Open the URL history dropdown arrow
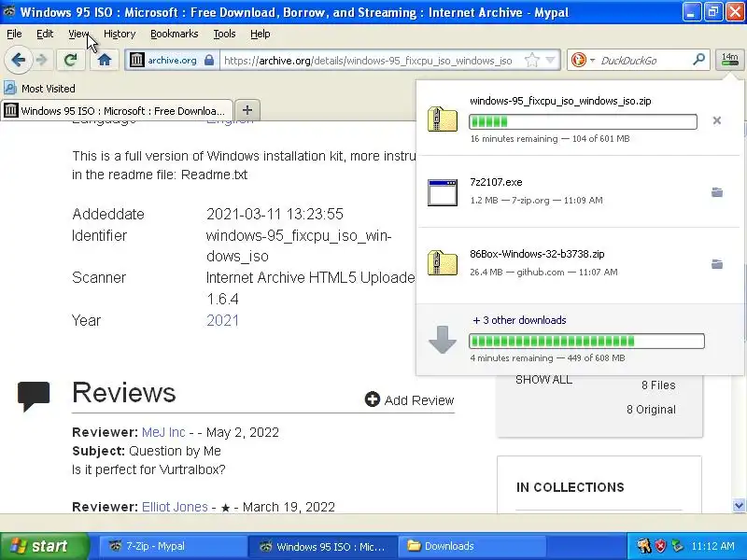This screenshot has height=560, width=747. click(551, 60)
